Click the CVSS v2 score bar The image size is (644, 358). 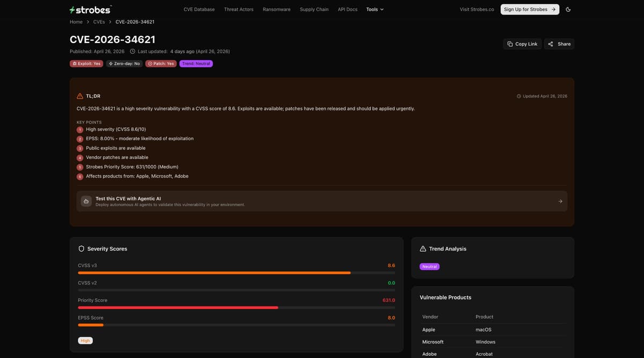(236, 290)
